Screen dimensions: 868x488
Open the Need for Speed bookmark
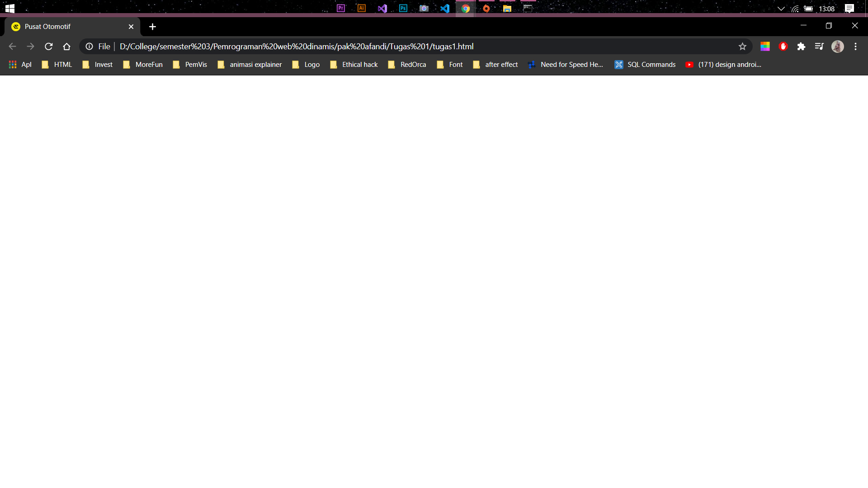point(566,65)
